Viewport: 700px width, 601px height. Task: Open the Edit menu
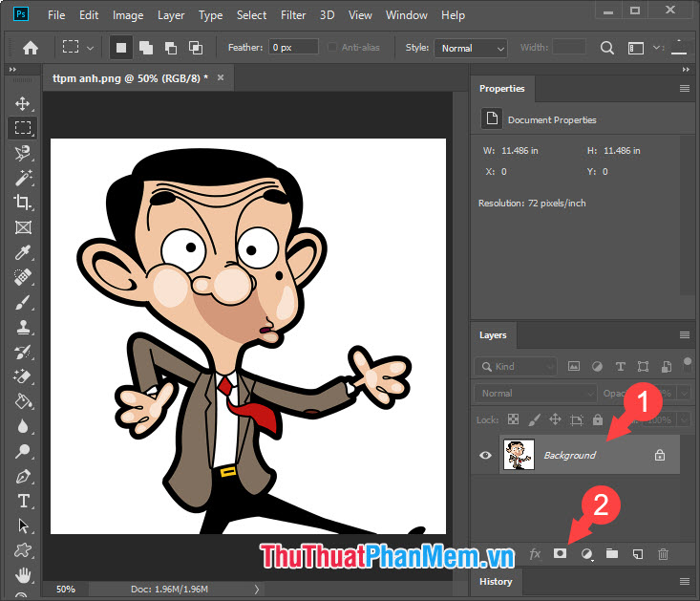pos(89,15)
